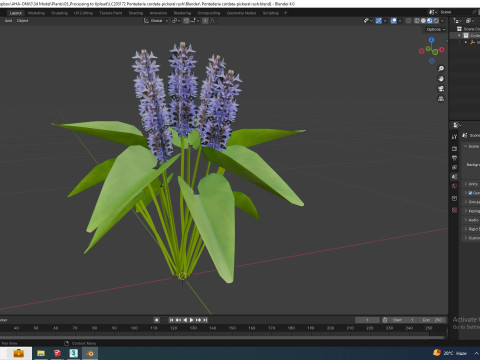The height and width of the screenshot is (360, 480).
Task: Open the Geometry Nodes workspace tab
Action: coord(242,13)
